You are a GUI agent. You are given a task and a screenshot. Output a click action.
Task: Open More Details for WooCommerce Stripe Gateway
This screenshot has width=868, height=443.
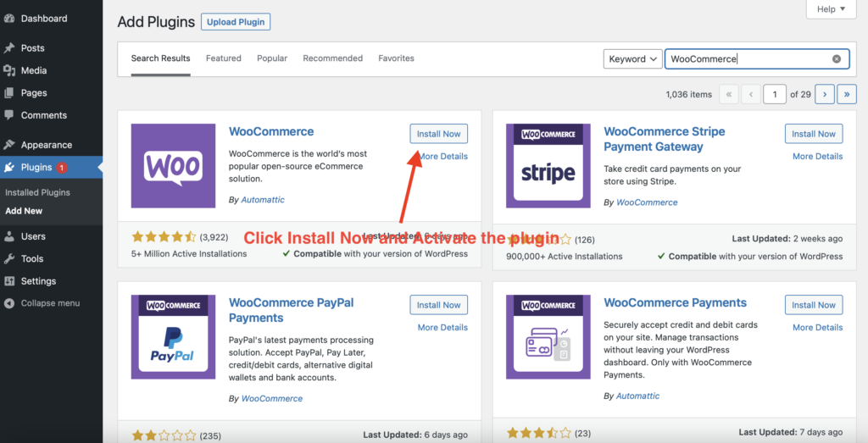click(x=817, y=156)
